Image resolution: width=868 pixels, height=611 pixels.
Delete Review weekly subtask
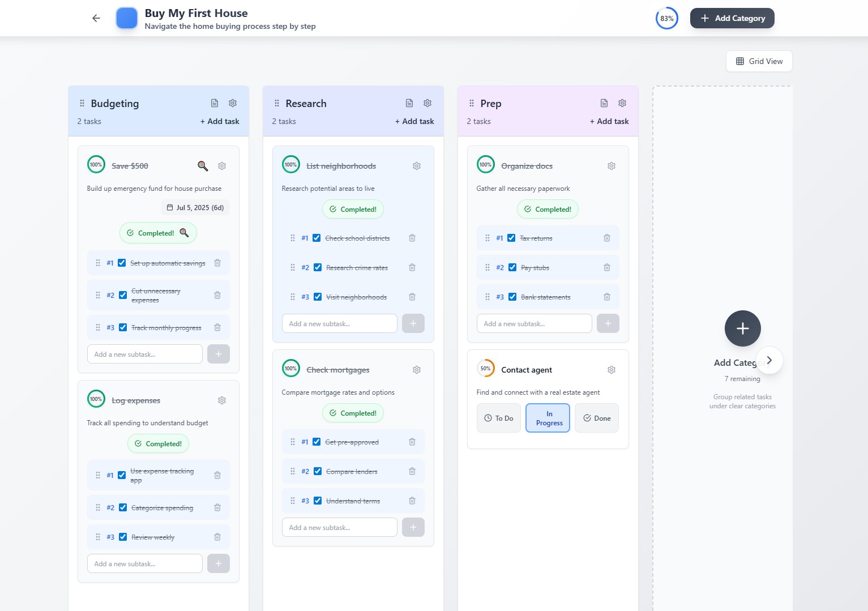pyautogui.click(x=217, y=537)
